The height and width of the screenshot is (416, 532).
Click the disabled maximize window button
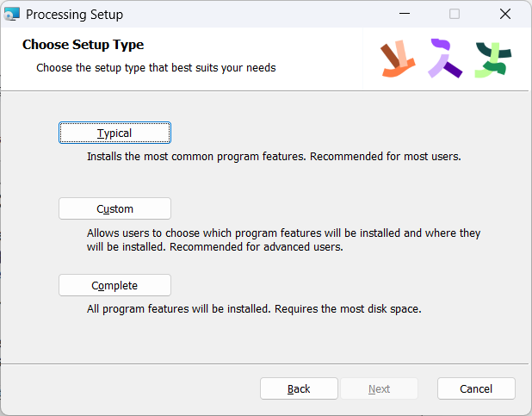pos(455,14)
